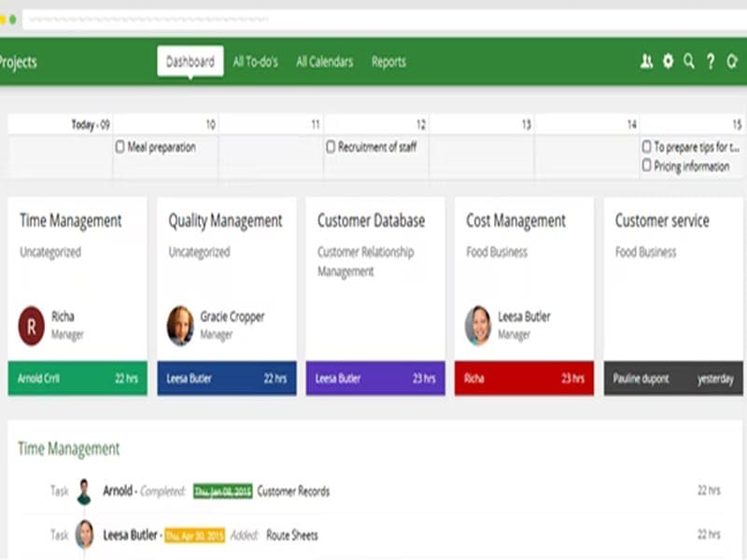Click the green Arnold Crll 22 hrs progress bar
747x560 pixels.
pos(77,379)
